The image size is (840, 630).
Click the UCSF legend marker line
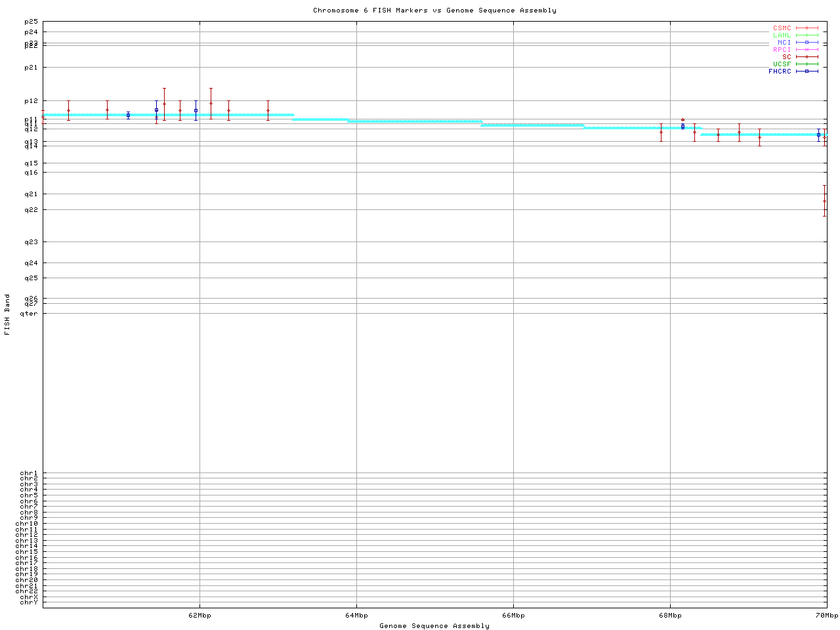coord(807,64)
